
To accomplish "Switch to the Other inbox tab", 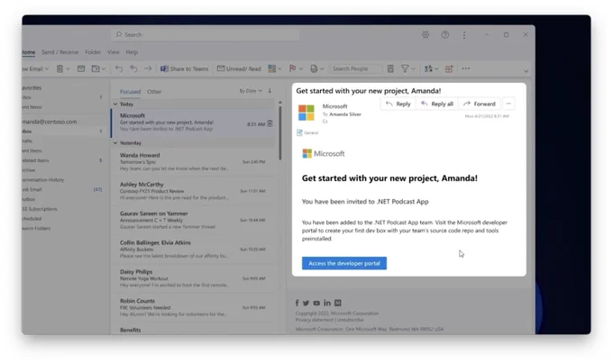I will 154,91.
